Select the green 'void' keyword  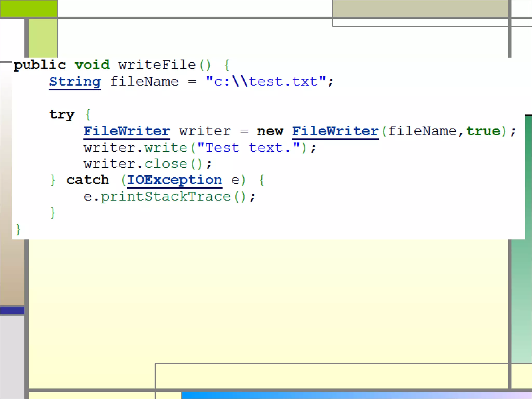[92, 65]
